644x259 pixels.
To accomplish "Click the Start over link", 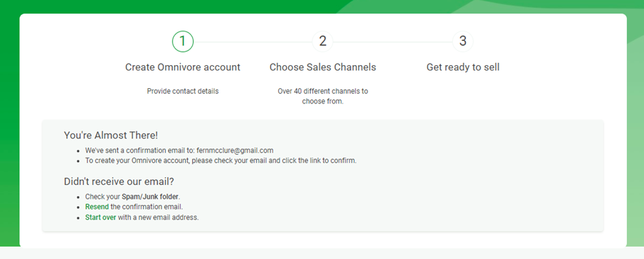I will click(x=101, y=217).
